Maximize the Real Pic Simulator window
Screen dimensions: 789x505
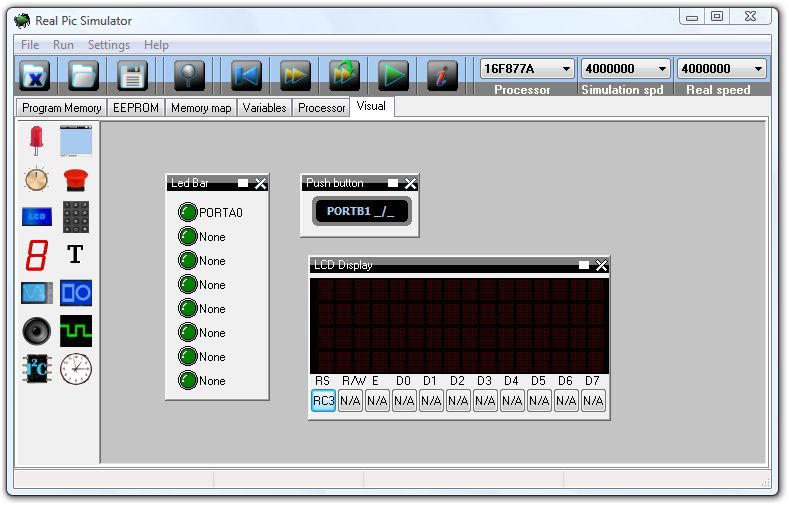coord(717,16)
